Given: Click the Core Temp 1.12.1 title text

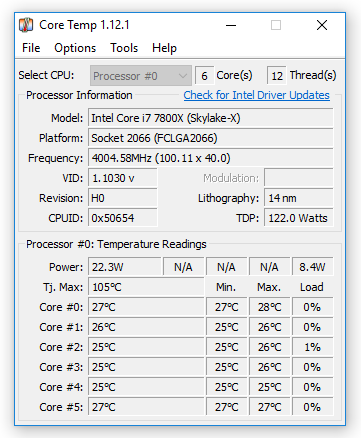Looking at the screenshot, I should 84,25.
